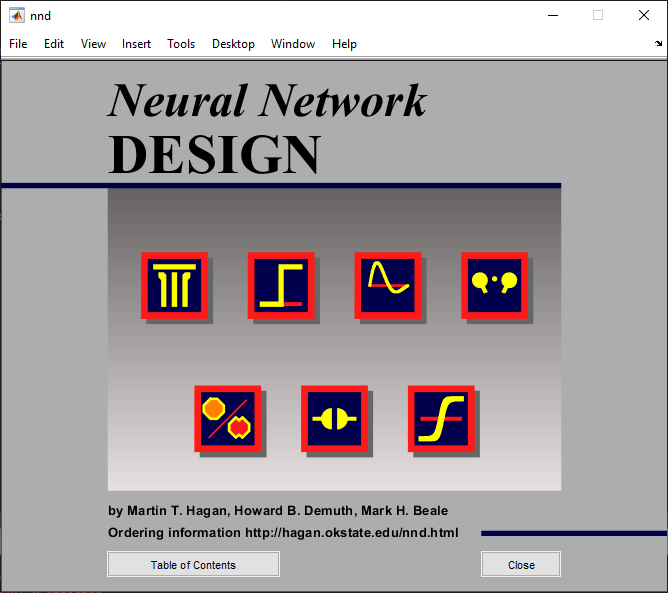Choose the orange and apple classification icon
The image size is (668, 593).
pyautogui.click(x=227, y=419)
